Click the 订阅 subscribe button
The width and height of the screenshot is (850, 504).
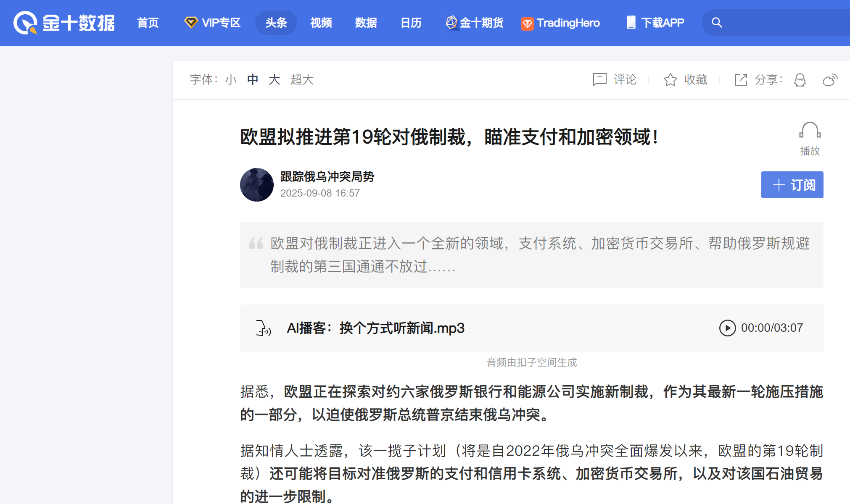coord(792,185)
